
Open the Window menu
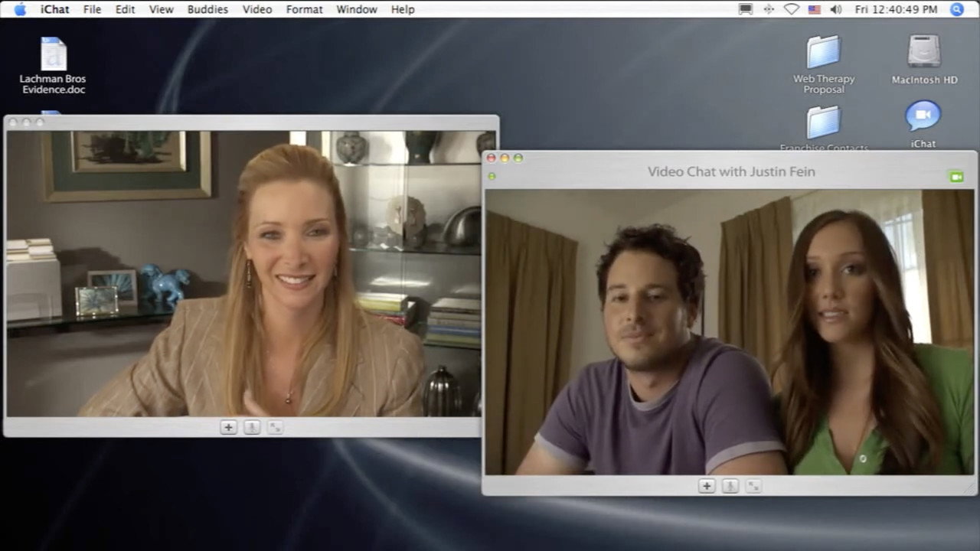point(357,9)
